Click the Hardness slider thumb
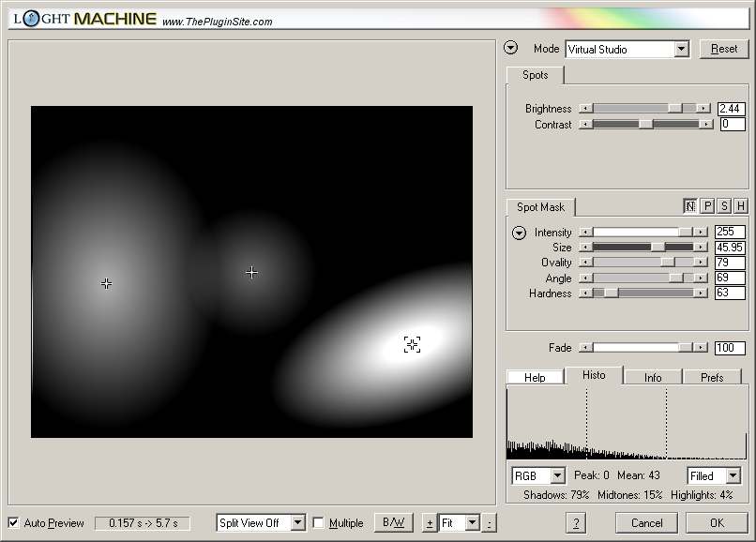Viewport: 756px width, 542px height. 611,294
